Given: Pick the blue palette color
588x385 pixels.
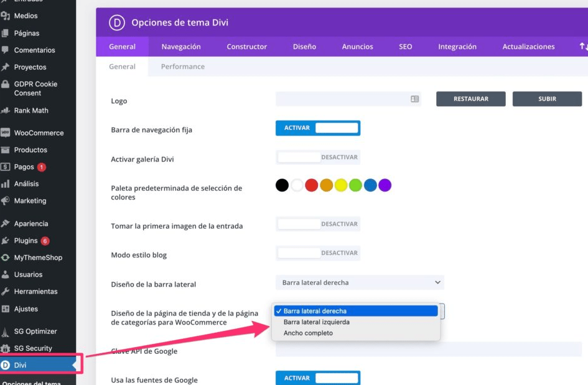Looking at the screenshot, I should click(370, 185).
